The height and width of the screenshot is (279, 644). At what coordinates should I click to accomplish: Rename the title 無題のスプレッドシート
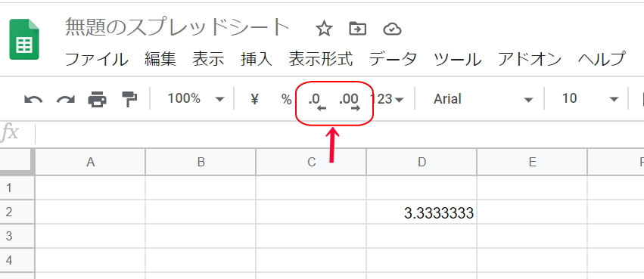click(177, 28)
